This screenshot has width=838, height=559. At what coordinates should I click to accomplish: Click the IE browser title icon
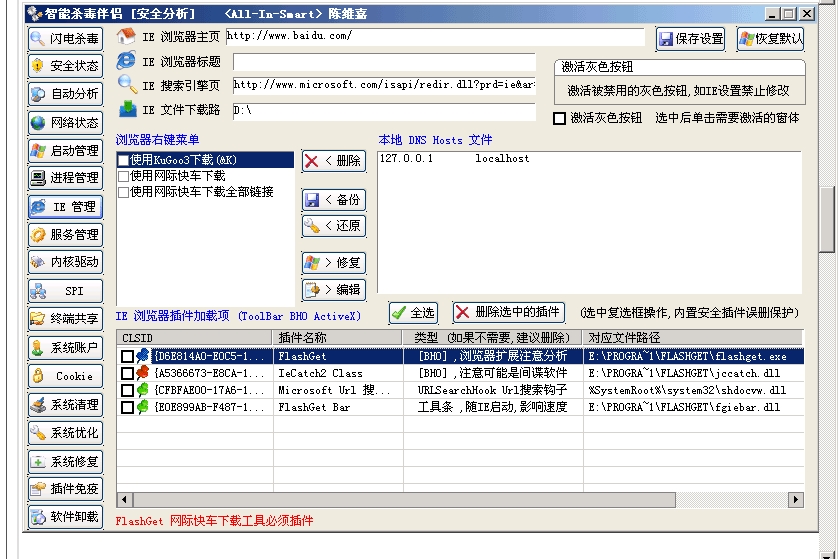pyautogui.click(x=126, y=60)
